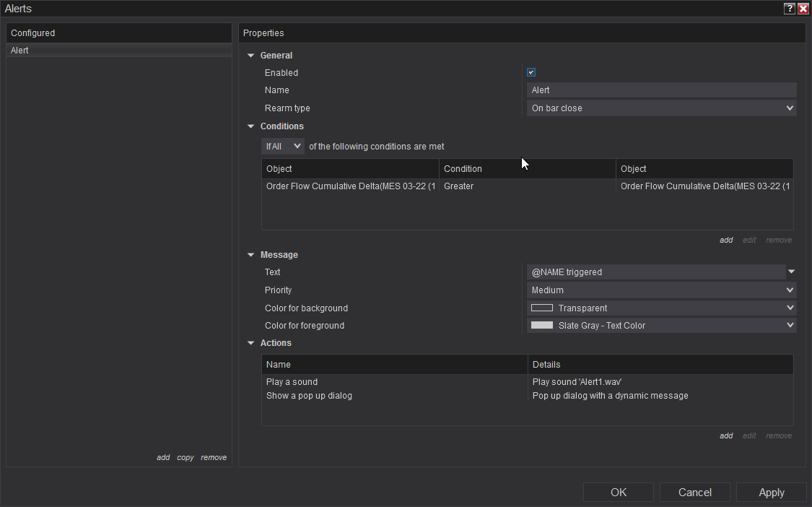
Task: Open the Rearm type dropdown
Action: (x=661, y=108)
